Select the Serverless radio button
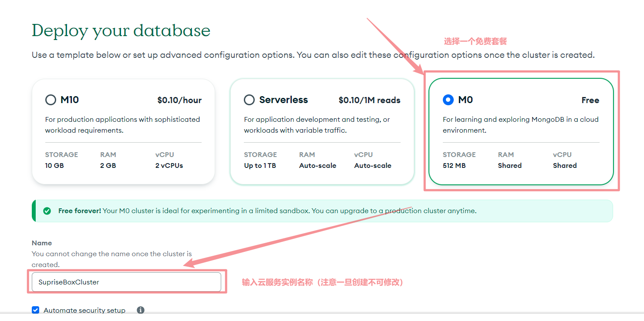644x321 pixels. [249, 100]
